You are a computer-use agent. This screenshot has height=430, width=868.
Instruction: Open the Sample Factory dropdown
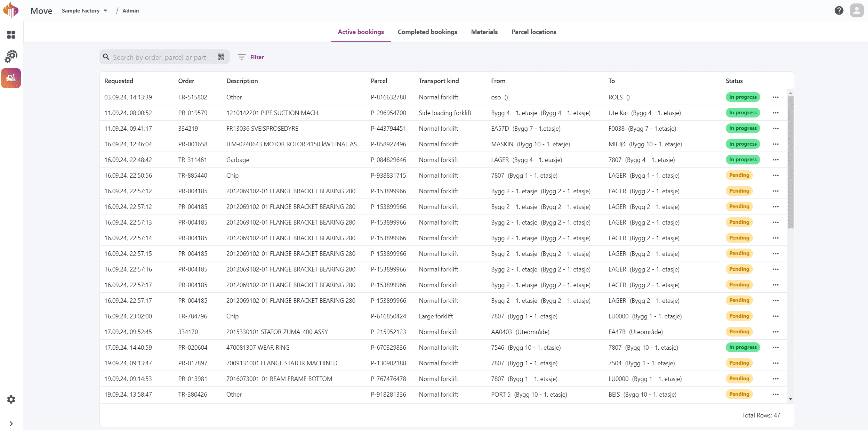(x=85, y=11)
